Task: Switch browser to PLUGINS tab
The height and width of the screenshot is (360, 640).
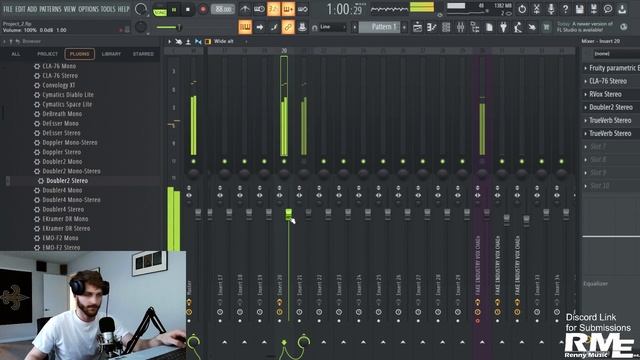Action: (80, 54)
